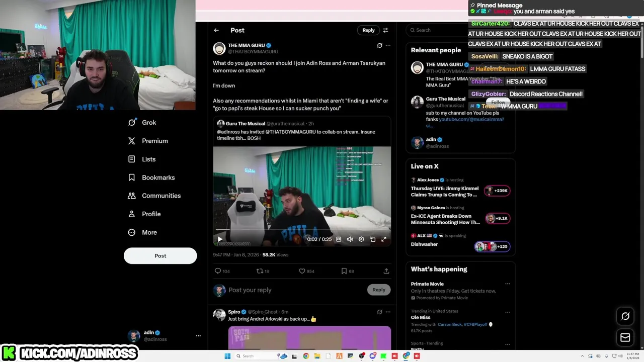This screenshot has height=362, width=644.
Task: Show hidden system tray icons chevron
Action: 583,356
